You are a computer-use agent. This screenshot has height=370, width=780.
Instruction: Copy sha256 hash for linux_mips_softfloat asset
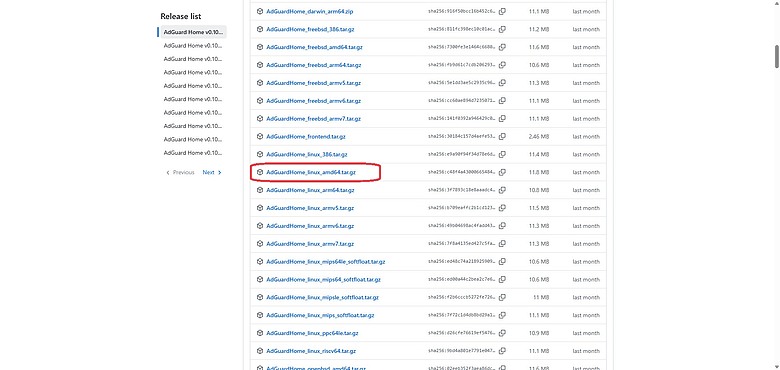coord(502,315)
